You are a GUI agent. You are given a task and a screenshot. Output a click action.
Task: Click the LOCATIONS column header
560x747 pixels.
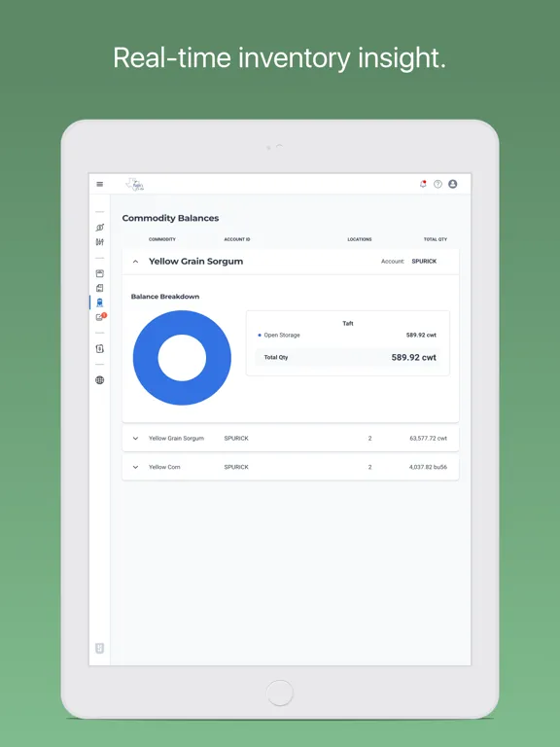pos(360,239)
